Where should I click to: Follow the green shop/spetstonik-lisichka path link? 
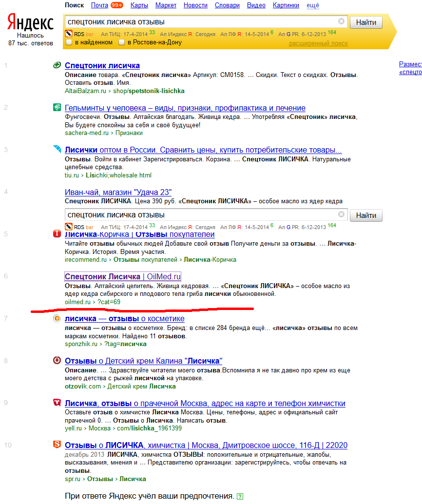pos(149,91)
